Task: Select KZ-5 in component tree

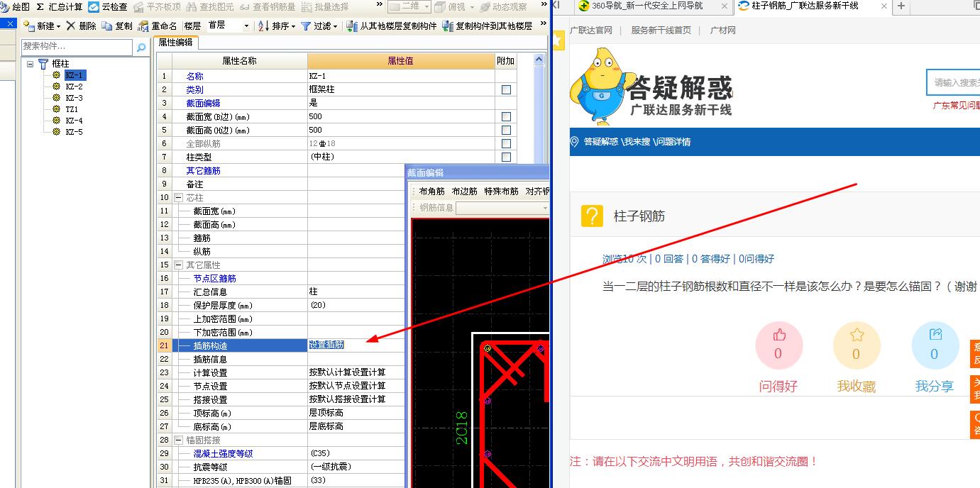Action: click(x=74, y=132)
